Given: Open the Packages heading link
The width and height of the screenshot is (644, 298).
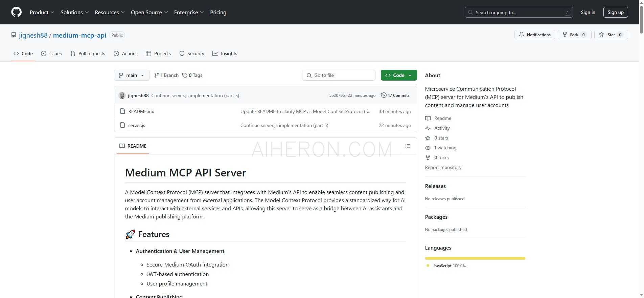Looking at the screenshot, I should point(436,217).
